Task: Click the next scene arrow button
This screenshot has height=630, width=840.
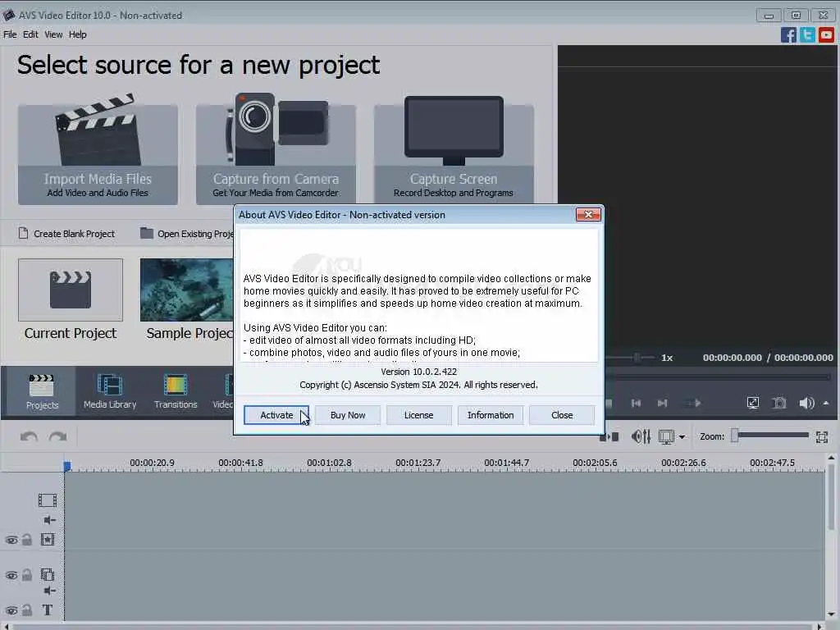Action: (x=692, y=403)
